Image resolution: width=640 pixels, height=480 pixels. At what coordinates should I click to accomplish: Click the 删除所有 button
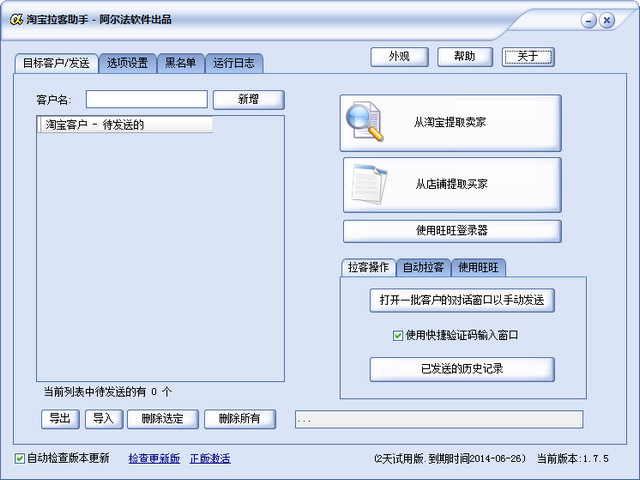click(x=240, y=419)
